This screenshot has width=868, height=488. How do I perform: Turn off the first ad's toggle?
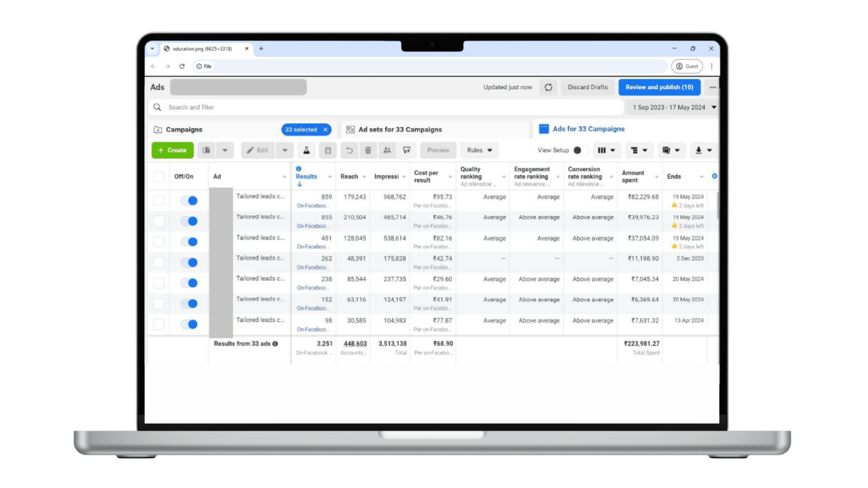point(189,201)
